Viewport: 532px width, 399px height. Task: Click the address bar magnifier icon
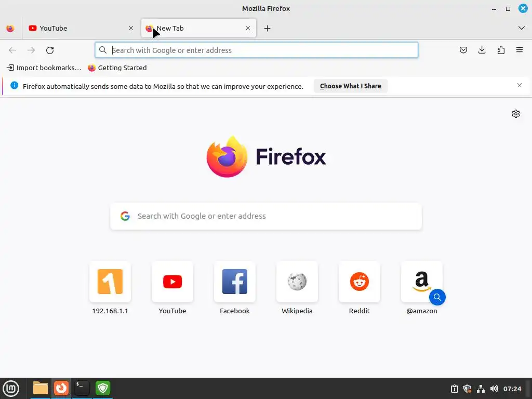tap(103, 50)
